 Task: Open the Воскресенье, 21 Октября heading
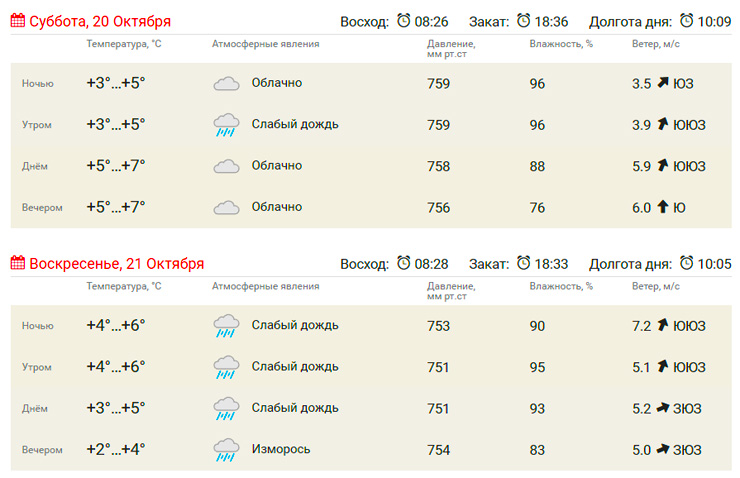(x=116, y=264)
